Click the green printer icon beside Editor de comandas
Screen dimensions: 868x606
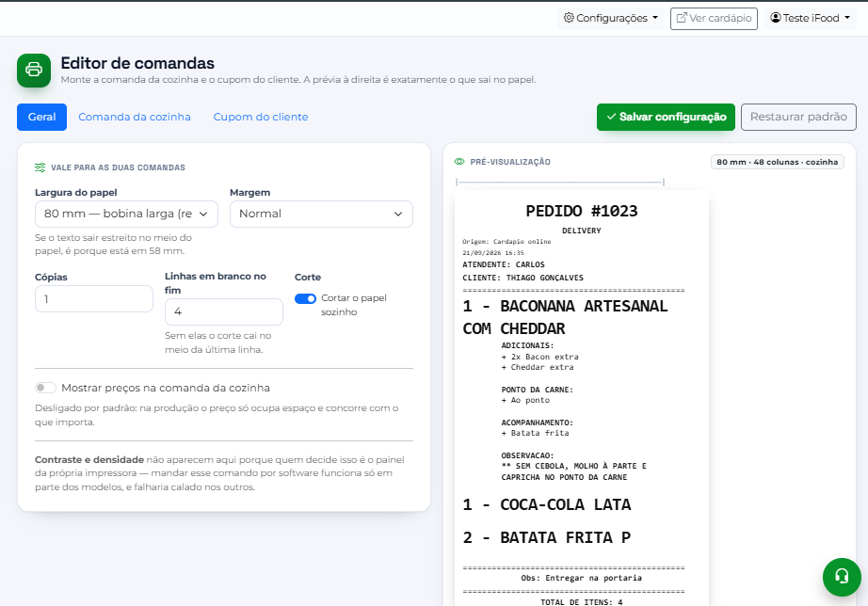[x=34, y=71]
